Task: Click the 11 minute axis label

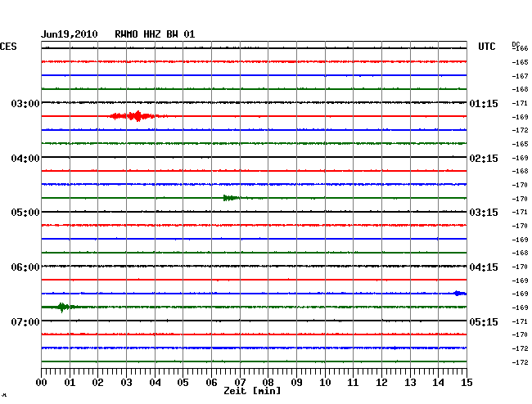Action: (x=353, y=383)
